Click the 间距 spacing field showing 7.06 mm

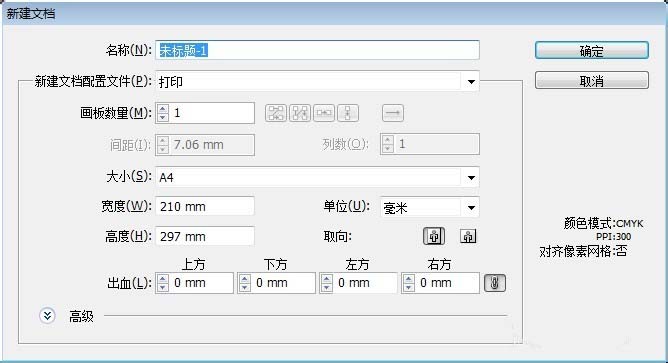coord(212,144)
